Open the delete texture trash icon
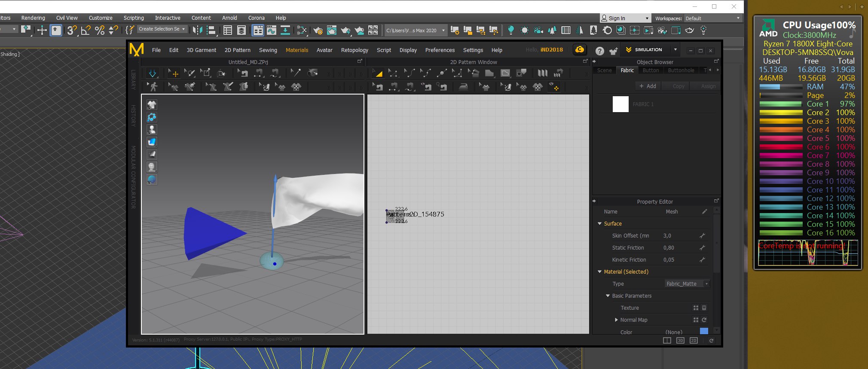This screenshot has width=868, height=369. pyautogui.click(x=704, y=308)
